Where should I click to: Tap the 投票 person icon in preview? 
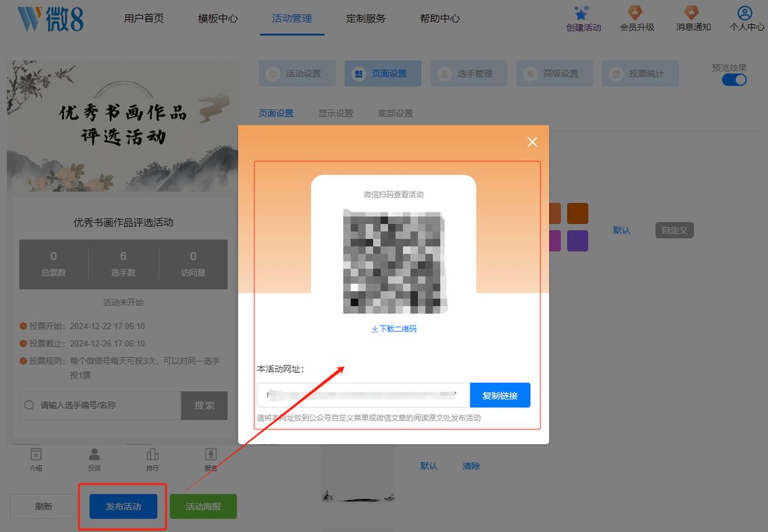(94, 455)
